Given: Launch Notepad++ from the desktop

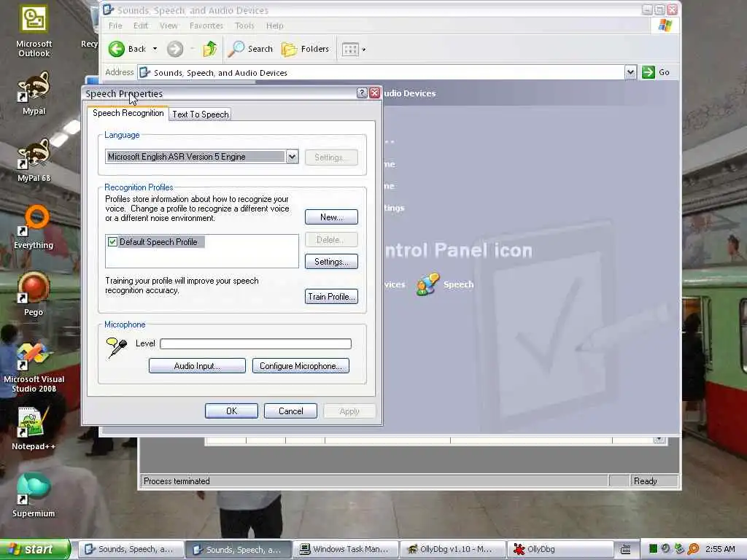Looking at the screenshot, I should point(34,429).
